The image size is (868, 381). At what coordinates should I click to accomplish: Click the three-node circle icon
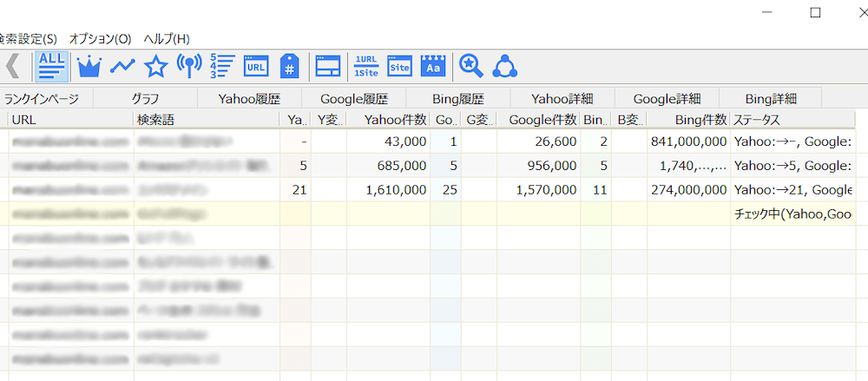point(504,67)
